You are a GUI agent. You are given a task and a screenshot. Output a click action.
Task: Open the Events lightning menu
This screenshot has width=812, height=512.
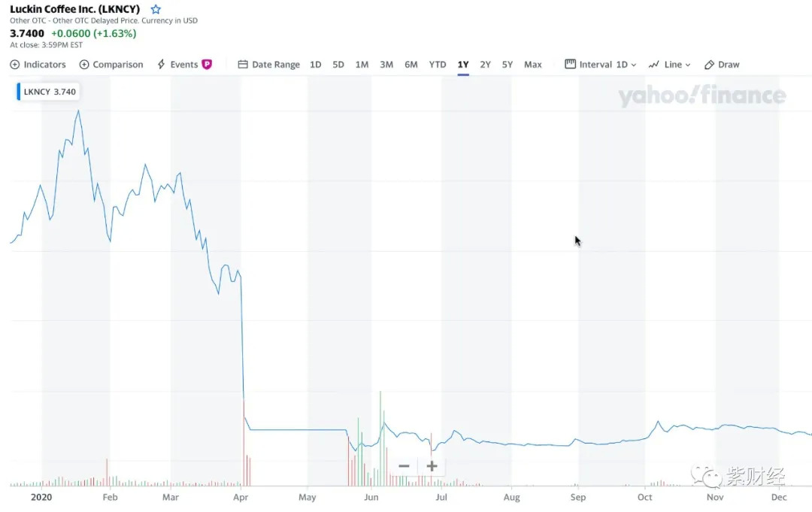(177, 65)
